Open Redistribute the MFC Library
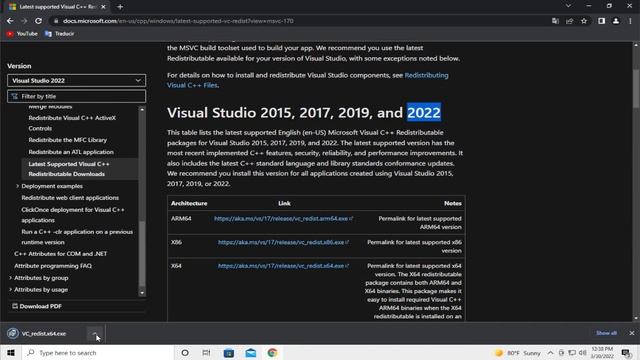The width and height of the screenshot is (640, 360). pyautogui.click(x=67, y=140)
